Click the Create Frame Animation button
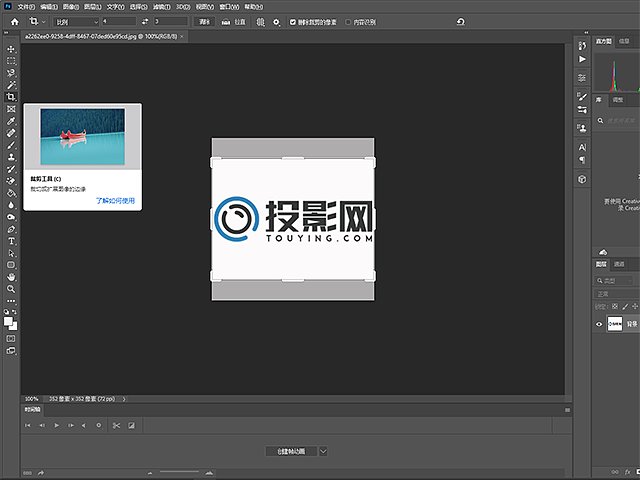The height and width of the screenshot is (480, 640). [x=291, y=451]
